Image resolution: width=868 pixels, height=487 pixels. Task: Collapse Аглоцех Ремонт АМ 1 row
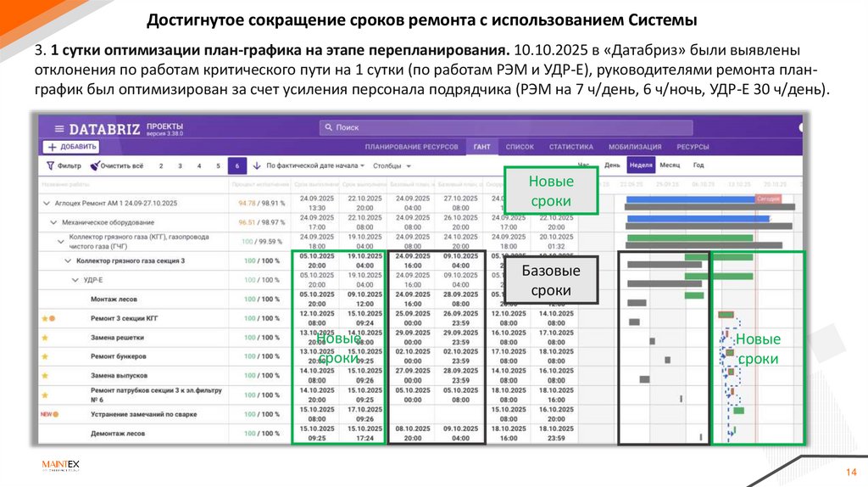click(47, 204)
